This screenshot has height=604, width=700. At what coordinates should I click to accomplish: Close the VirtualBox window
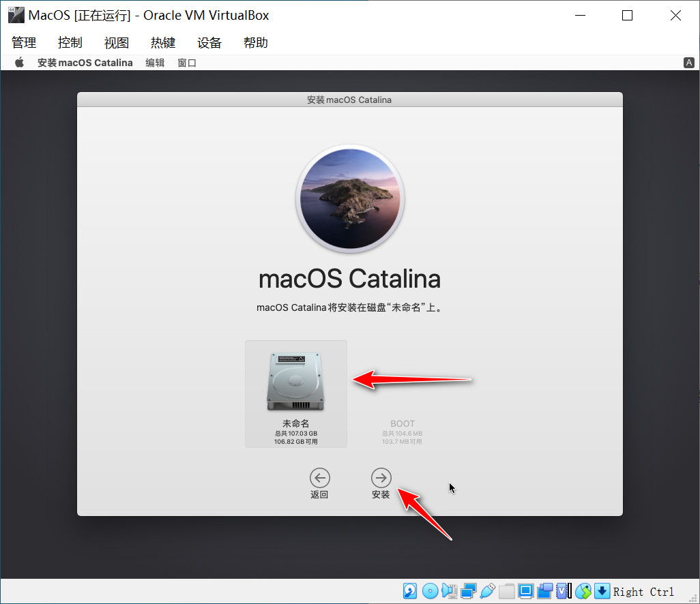pyautogui.click(x=675, y=15)
